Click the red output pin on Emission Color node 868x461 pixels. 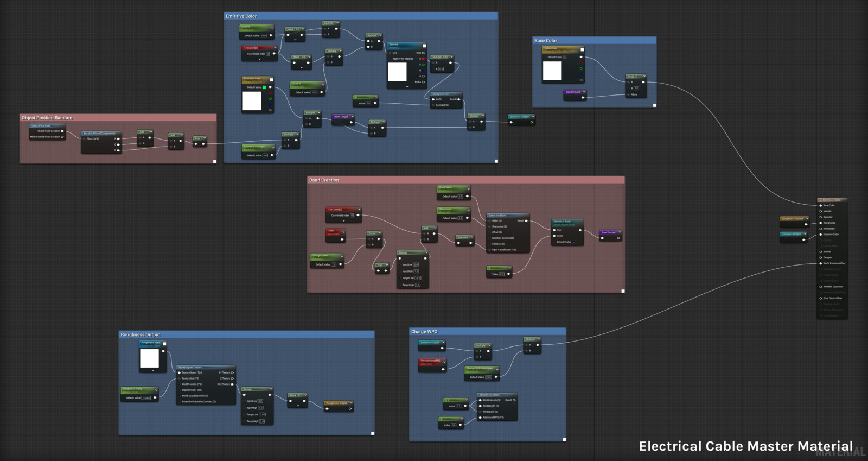click(x=270, y=93)
